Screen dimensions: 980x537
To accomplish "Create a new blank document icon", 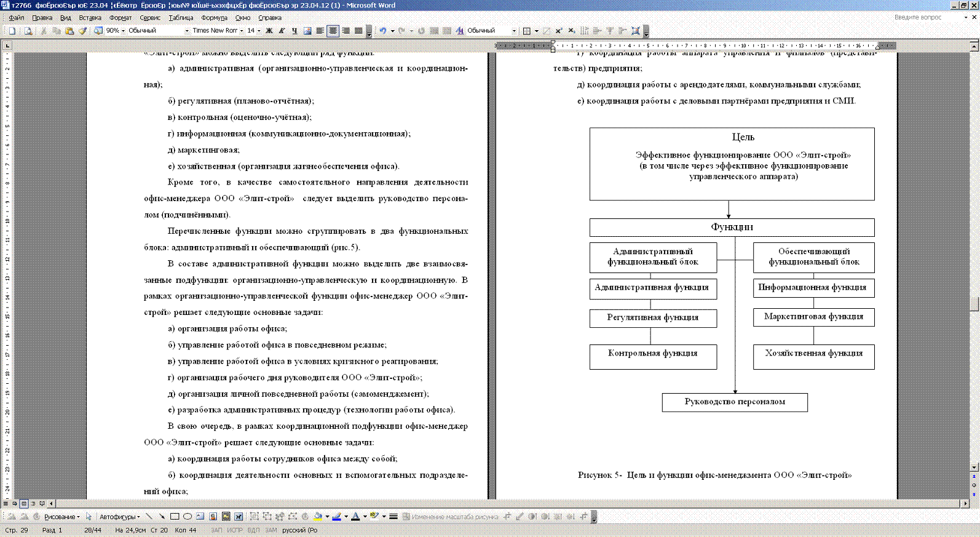I will [x=12, y=31].
